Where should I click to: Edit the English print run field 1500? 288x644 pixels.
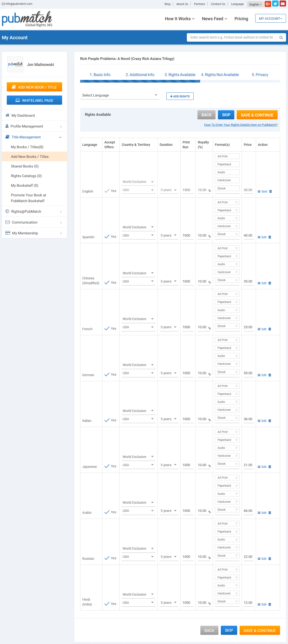coord(188,190)
